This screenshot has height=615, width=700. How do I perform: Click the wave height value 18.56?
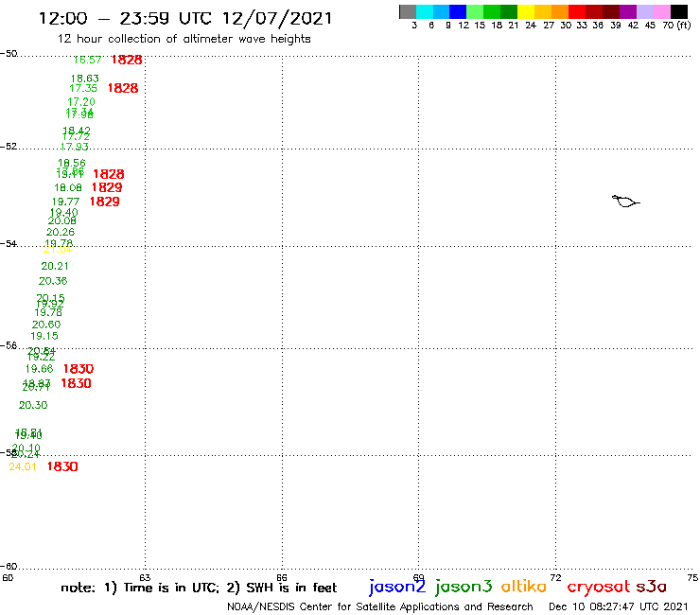72,163
